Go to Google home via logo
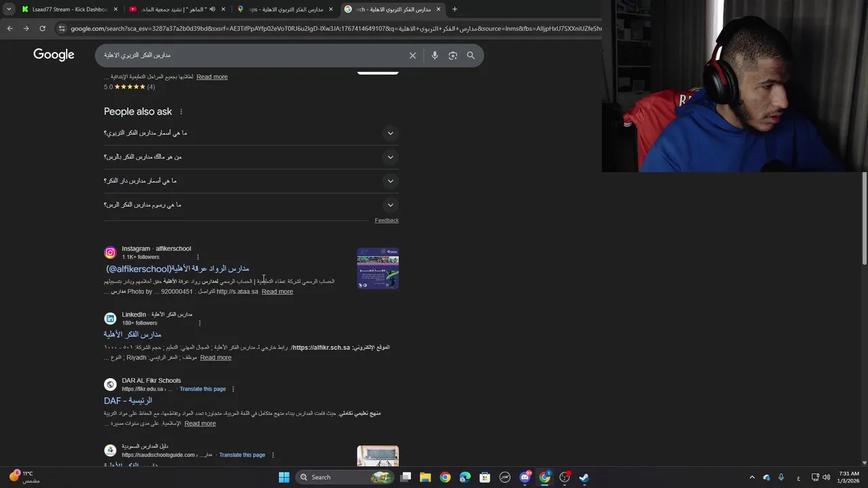Image resolution: width=868 pixels, height=488 pixels. coord(54,55)
